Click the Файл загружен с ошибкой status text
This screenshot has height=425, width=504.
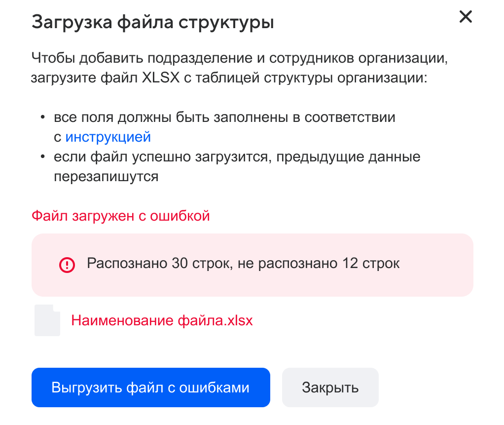pyautogui.click(x=121, y=216)
